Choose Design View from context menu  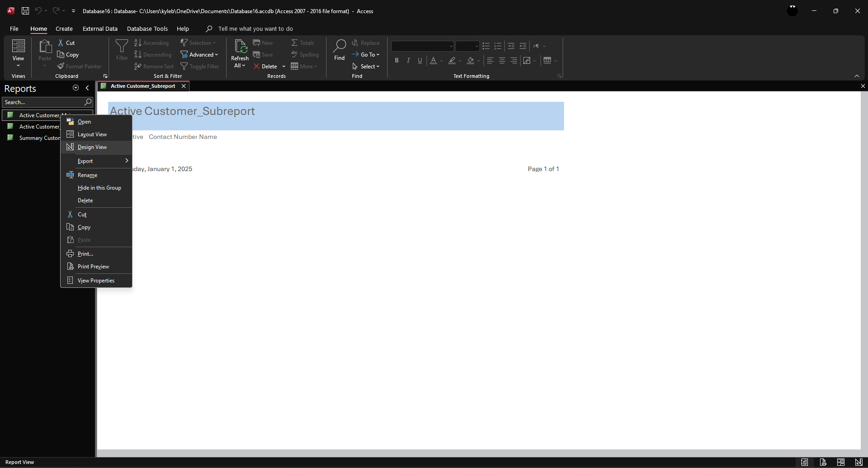[96, 147]
